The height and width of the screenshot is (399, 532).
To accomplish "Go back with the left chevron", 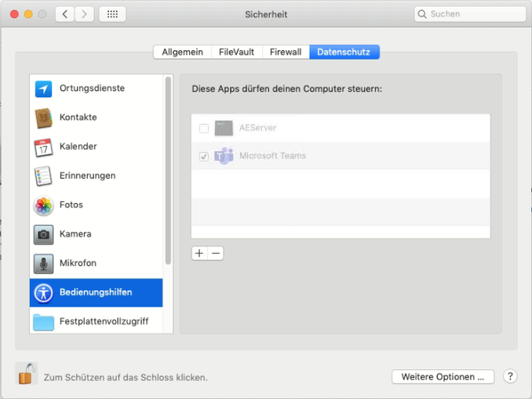I will [65, 14].
